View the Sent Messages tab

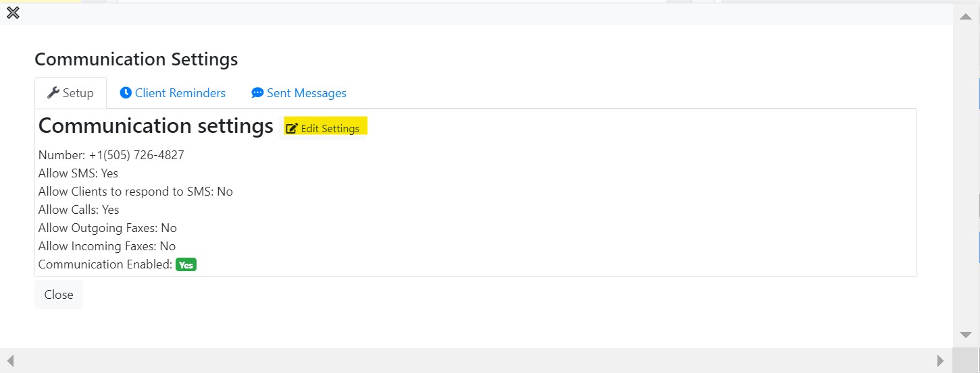(299, 93)
